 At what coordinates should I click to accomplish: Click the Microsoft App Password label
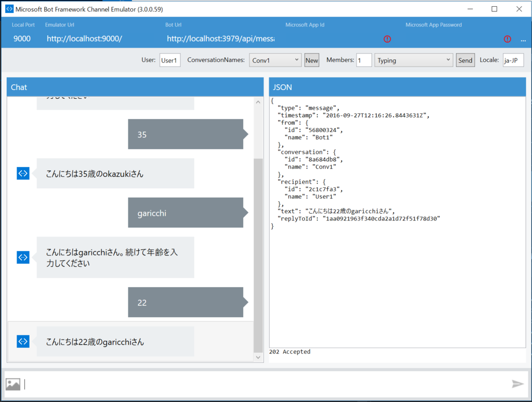coord(434,25)
